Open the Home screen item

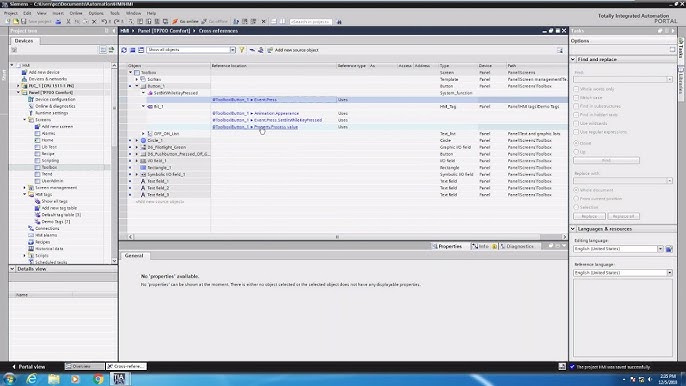pos(47,140)
